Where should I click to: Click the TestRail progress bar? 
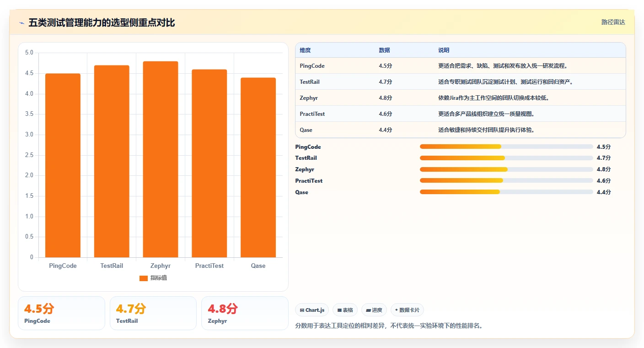(x=506, y=158)
